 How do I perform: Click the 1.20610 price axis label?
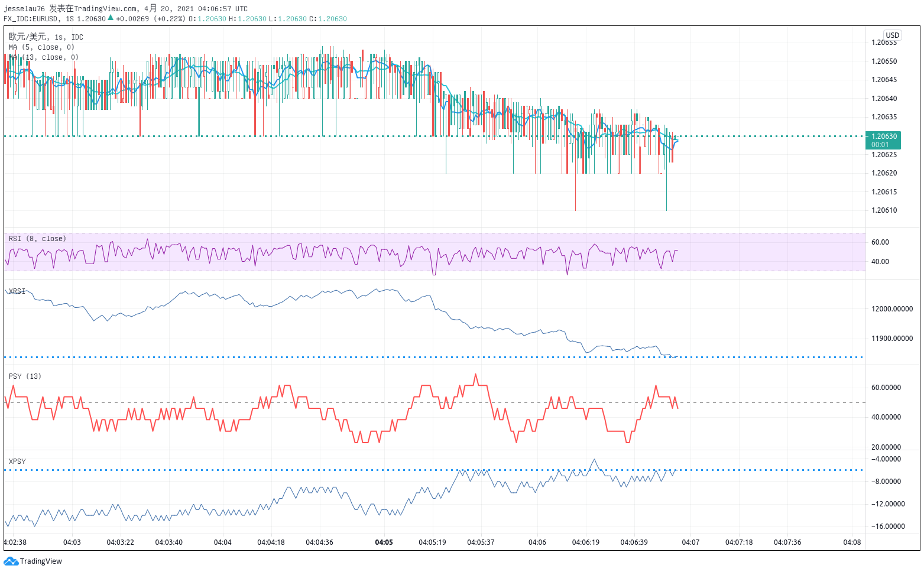884,210
